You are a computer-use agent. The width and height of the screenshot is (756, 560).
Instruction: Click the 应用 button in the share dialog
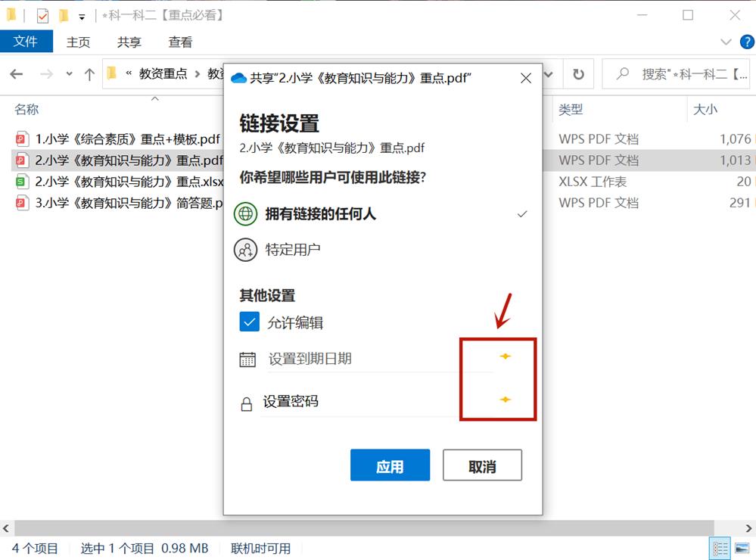[390, 465]
